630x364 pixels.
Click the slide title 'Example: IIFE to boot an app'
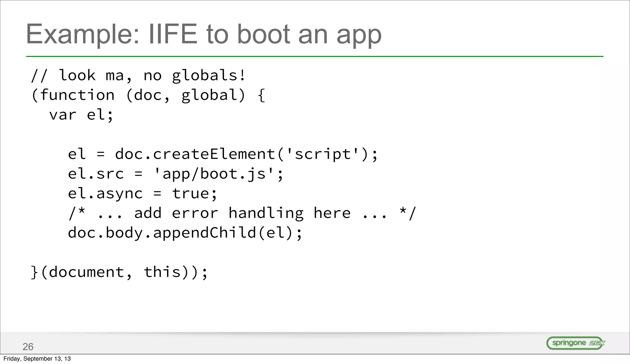pos(204,34)
